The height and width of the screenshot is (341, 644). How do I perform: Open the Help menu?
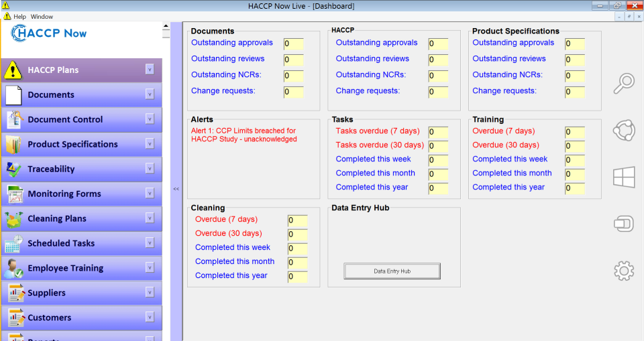click(19, 17)
